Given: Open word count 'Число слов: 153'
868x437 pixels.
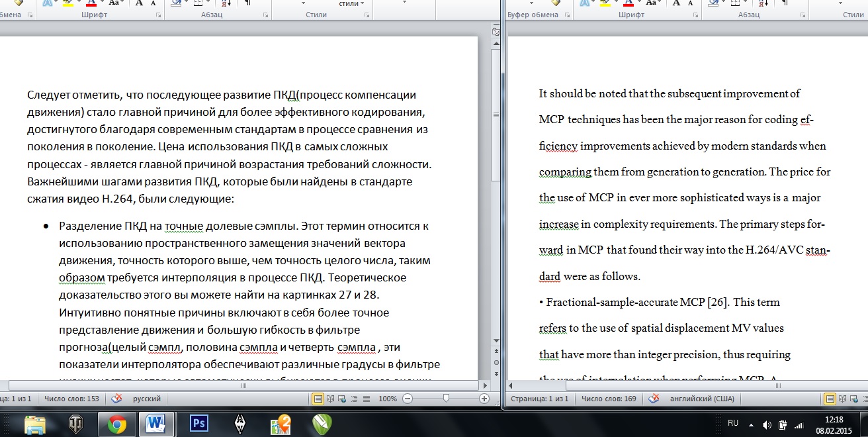Looking at the screenshot, I should click(x=71, y=399).
